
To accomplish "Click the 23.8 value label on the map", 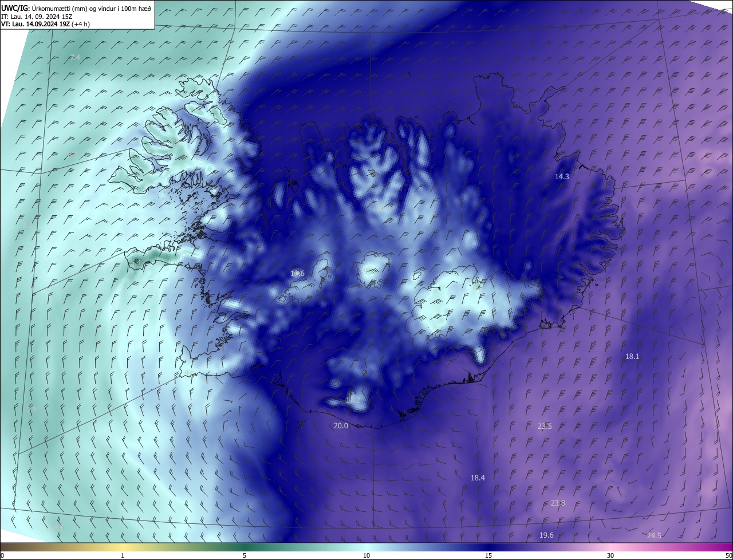I will click(558, 503).
